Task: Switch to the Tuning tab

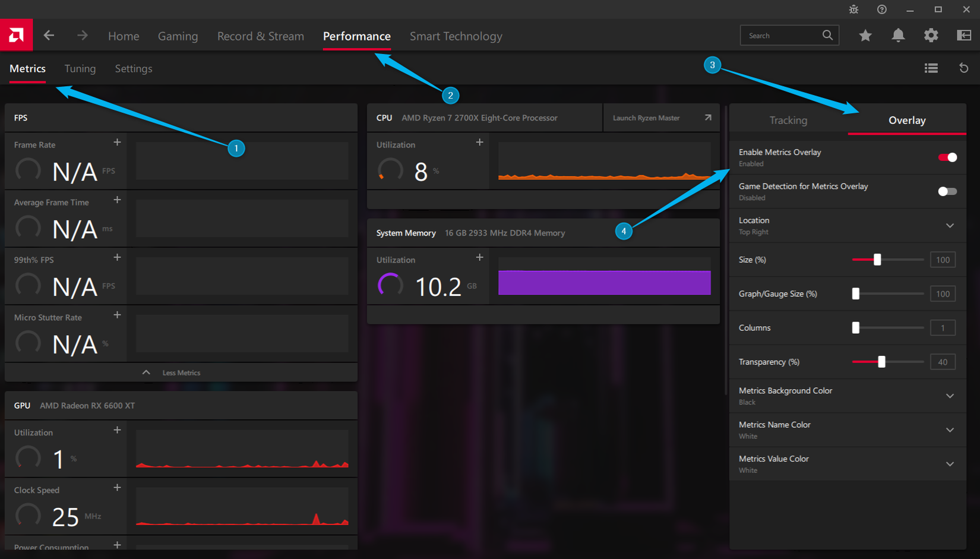Action: coord(80,69)
